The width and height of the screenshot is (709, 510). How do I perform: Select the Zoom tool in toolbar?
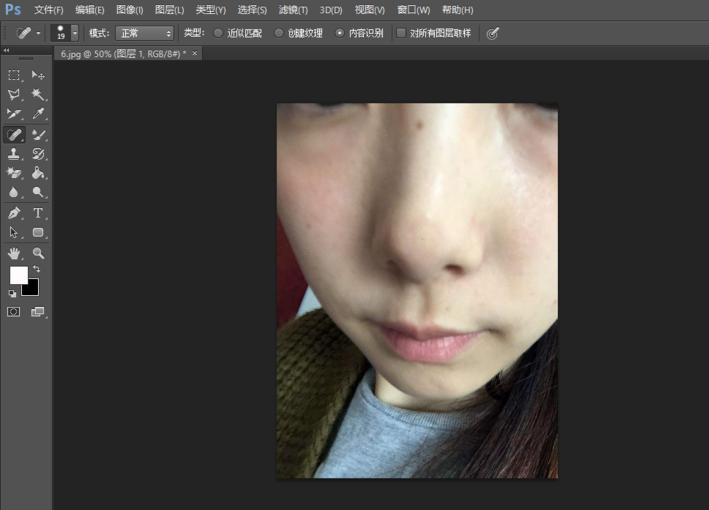(x=38, y=253)
